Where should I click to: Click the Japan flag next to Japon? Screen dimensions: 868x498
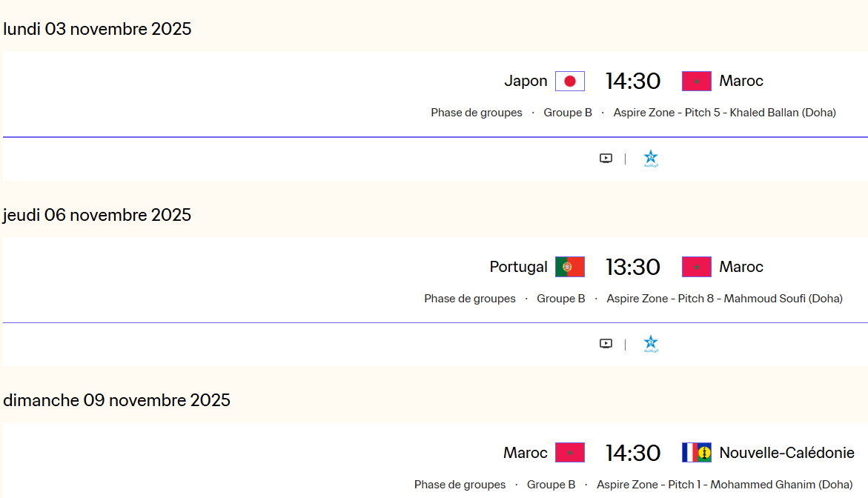click(x=569, y=81)
